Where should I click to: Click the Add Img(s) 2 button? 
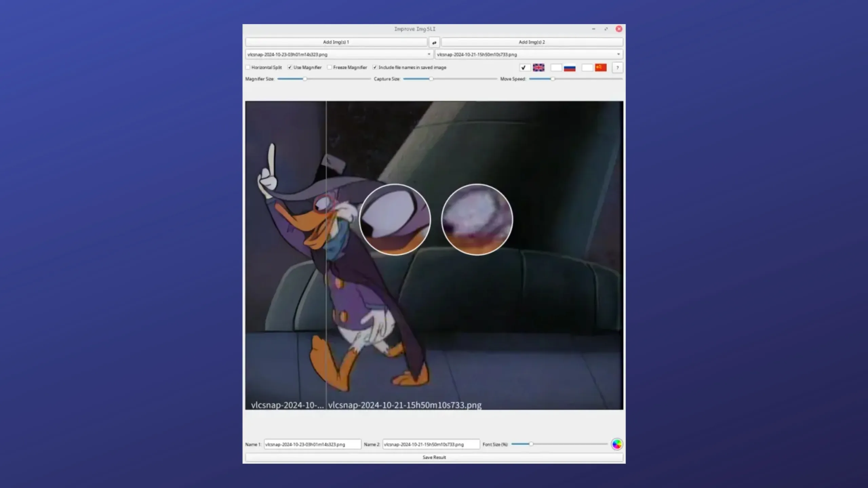(x=532, y=42)
